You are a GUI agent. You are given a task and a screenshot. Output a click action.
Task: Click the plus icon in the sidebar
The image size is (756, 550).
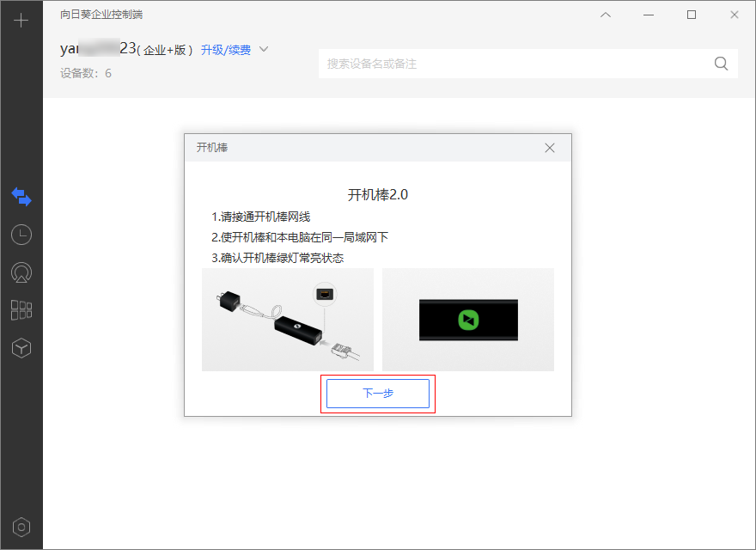click(x=21, y=21)
